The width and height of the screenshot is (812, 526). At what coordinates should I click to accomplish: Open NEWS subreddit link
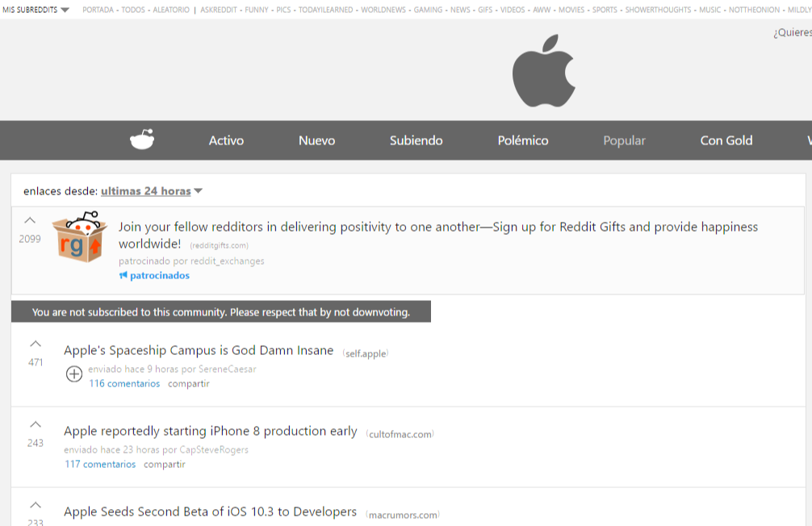460,10
